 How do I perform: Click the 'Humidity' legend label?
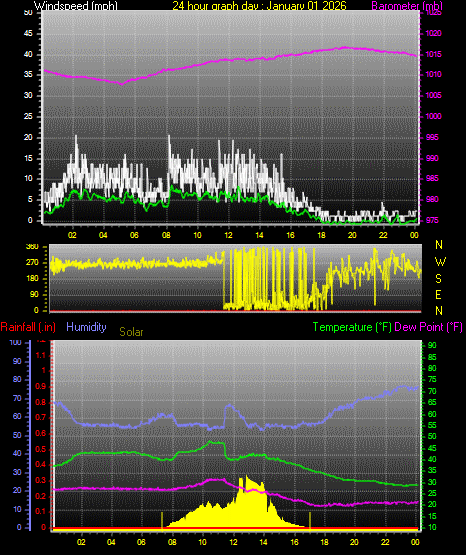click(x=86, y=327)
